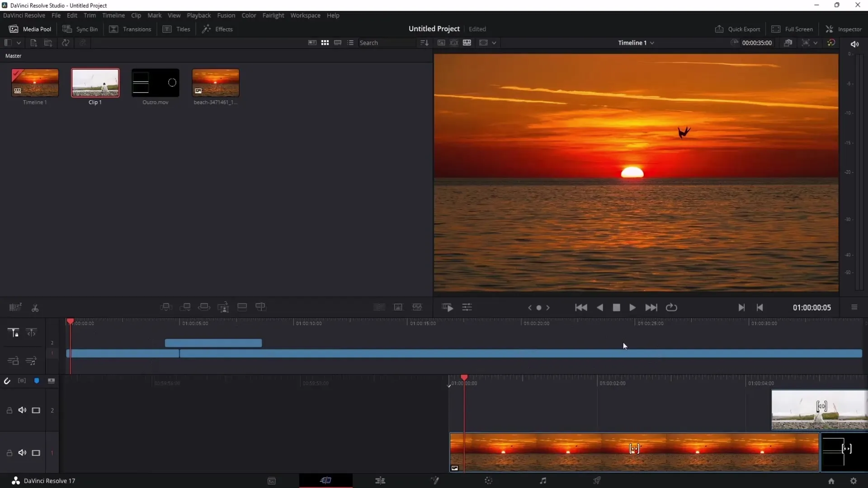Open the Project Manager home icon
This screenshot has height=488, width=868.
coord(831,481)
